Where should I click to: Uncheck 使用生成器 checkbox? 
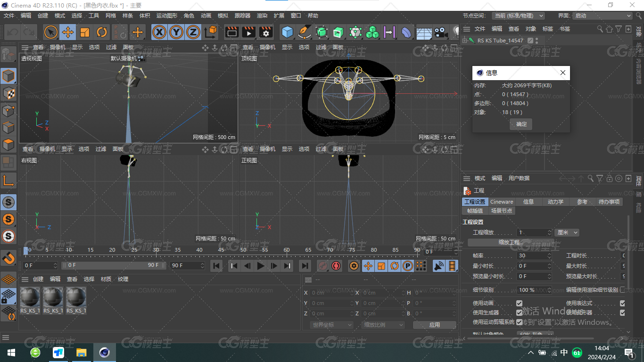519,313
